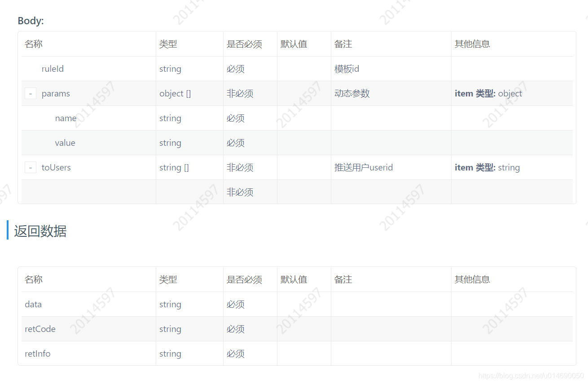
Task: Click the string type in retInfo row
Action: point(170,353)
